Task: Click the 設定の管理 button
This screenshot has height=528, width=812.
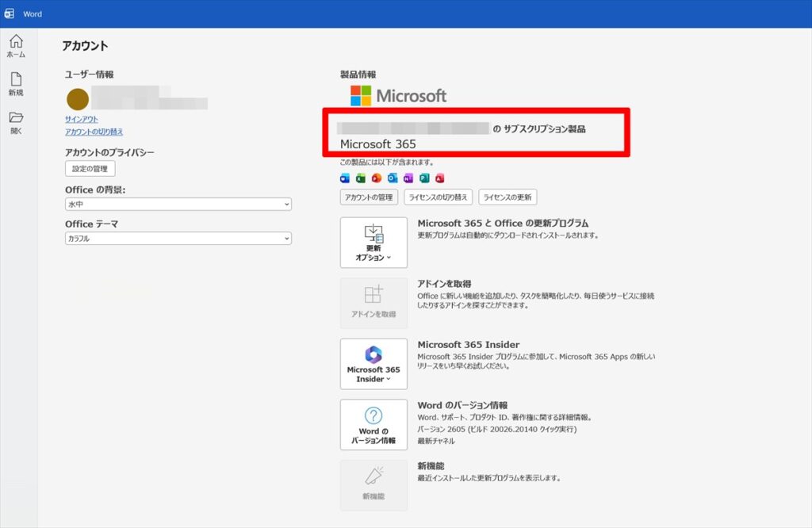Action: pyautogui.click(x=90, y=169)
